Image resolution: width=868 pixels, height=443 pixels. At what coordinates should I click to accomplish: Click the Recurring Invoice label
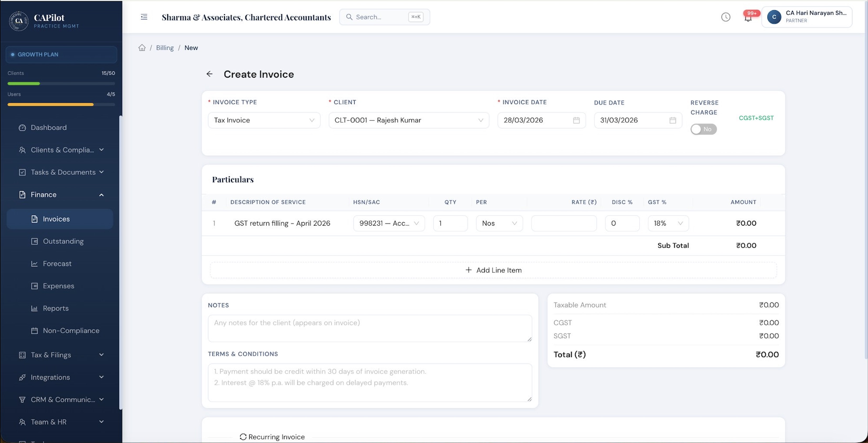276,437
